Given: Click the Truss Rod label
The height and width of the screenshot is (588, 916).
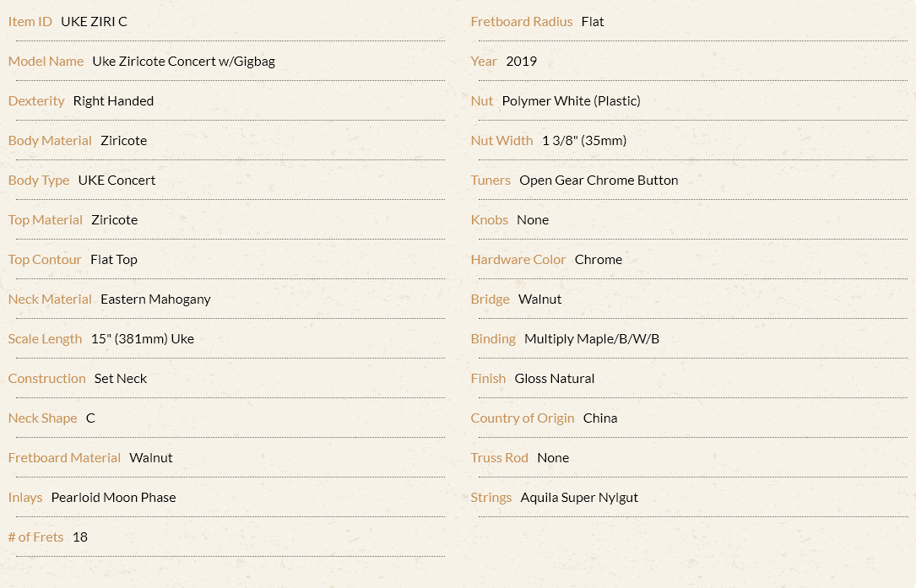Looking at the screenshot, I should (x=500, y=458).
